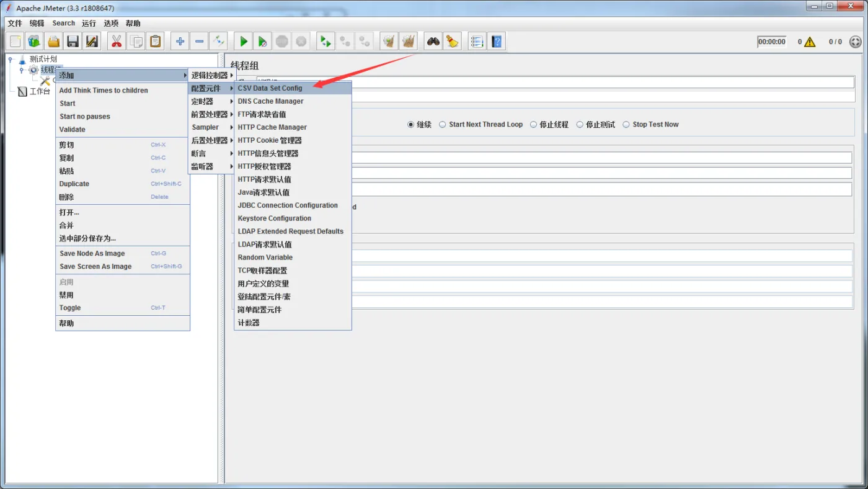Click the Open file folder icon
The width and height of the screenshot is (868, 489).
click(54, 42)
